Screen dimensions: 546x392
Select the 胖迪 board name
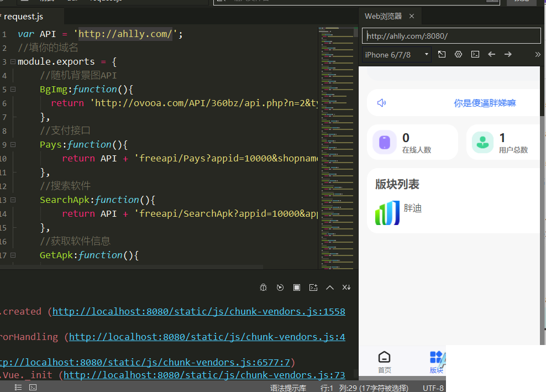pyautogui.click(x=413, y=208)
